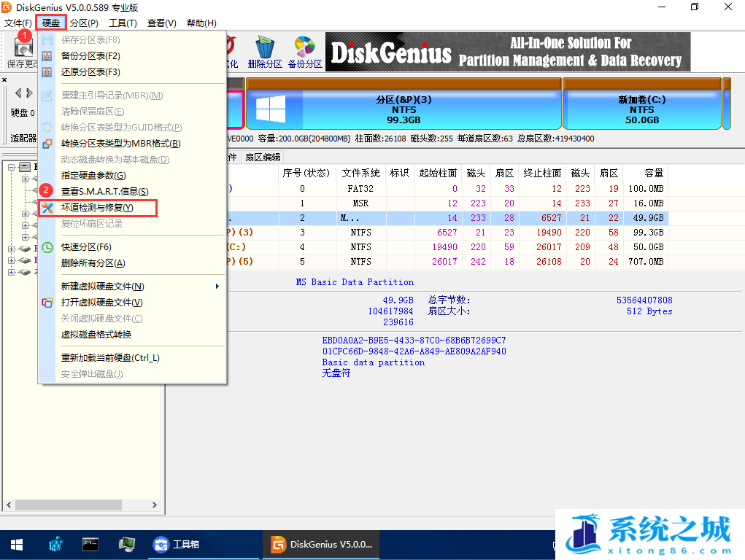Click the convert to MBR format icon
The height and width of the screenshot is (560, 745).
click(47, 144)
